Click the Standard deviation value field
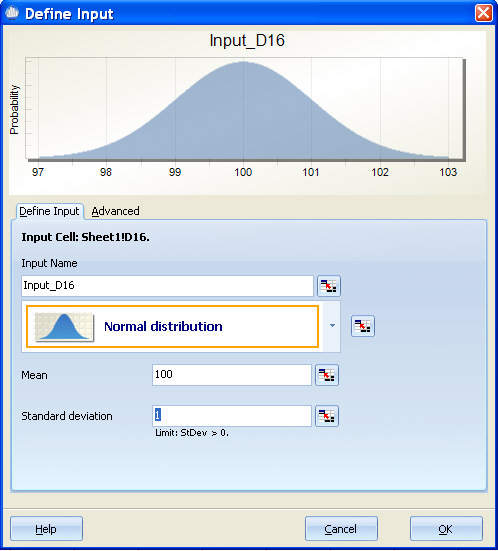The height and width of the screenshot is (551, 498). (232, 416)
